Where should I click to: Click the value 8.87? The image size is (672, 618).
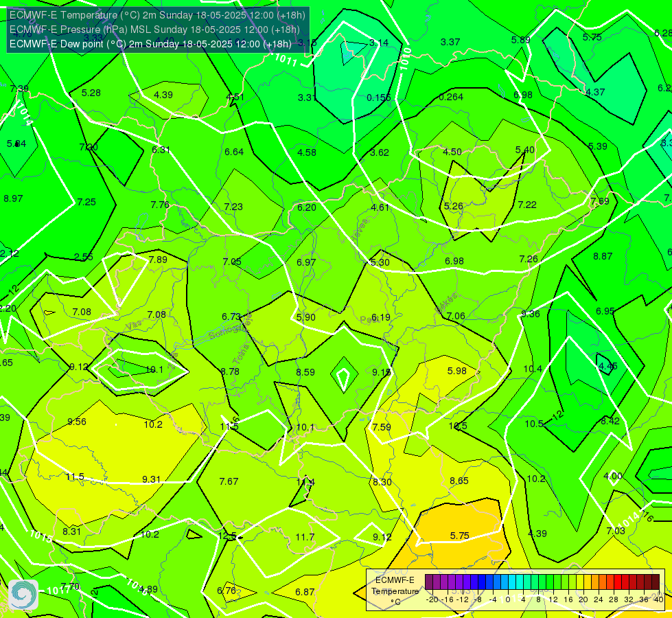click(603, 256)
